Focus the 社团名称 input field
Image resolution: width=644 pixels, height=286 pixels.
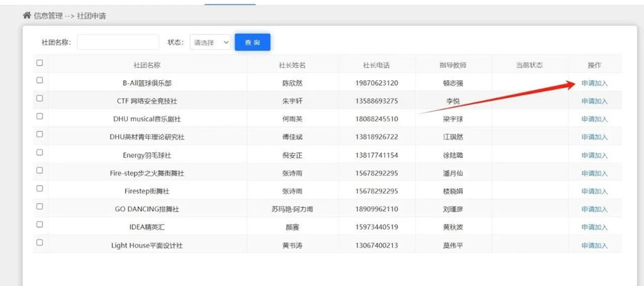point(118,43)
